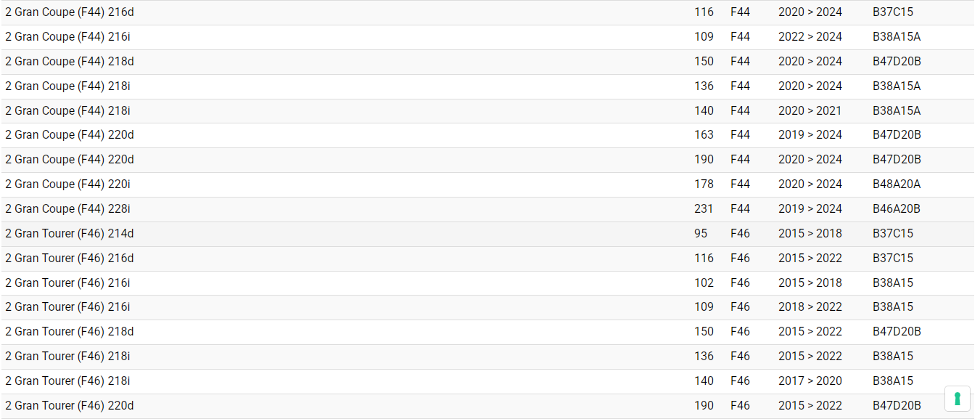Click the 231 horsepower value
The width and height of the screenshot is (980, 419).
[x=704, y=209]
